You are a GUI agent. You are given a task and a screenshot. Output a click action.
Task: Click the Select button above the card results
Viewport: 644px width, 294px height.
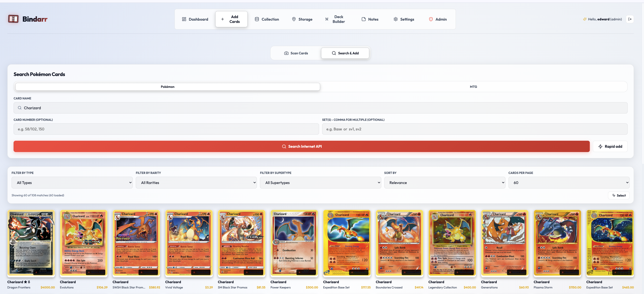(x=619, y=195)
